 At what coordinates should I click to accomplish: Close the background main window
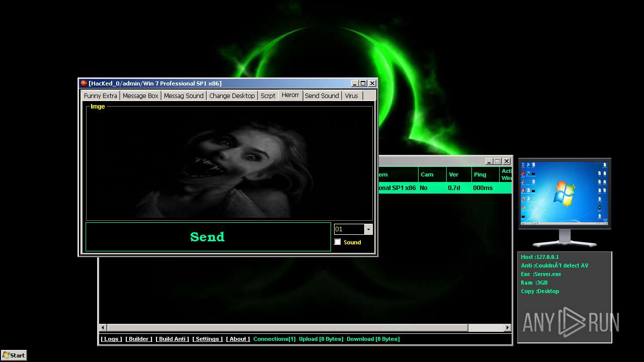507,161
